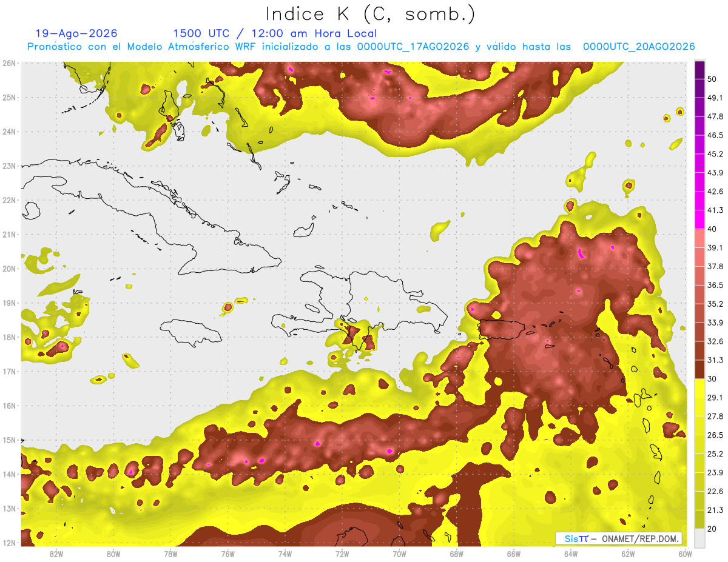The height and width of the screenshot is (562, 728).
Task: Click the color scale label '36.5'
Action: [x=715, y=285]
